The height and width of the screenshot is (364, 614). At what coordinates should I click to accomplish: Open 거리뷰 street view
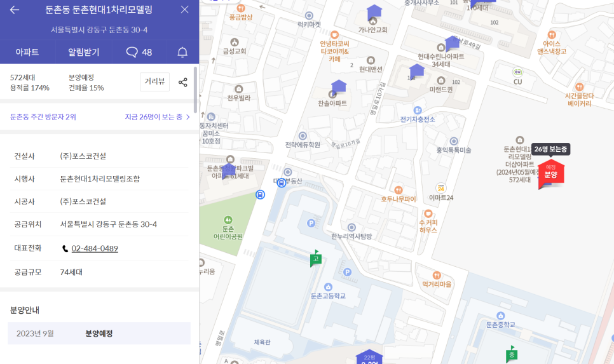(154, 81)
